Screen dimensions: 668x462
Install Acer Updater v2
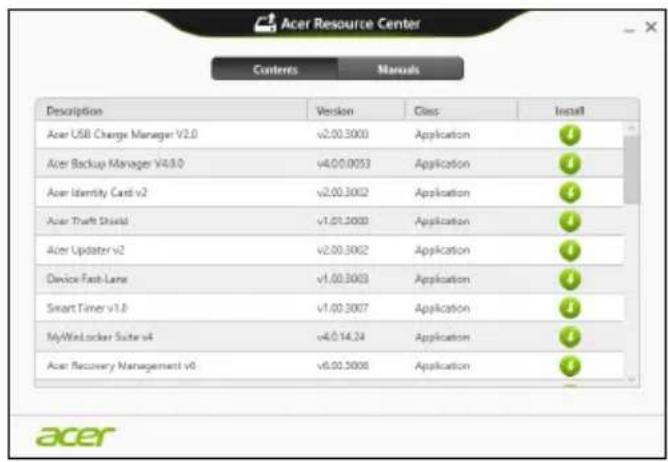point(570,251)
